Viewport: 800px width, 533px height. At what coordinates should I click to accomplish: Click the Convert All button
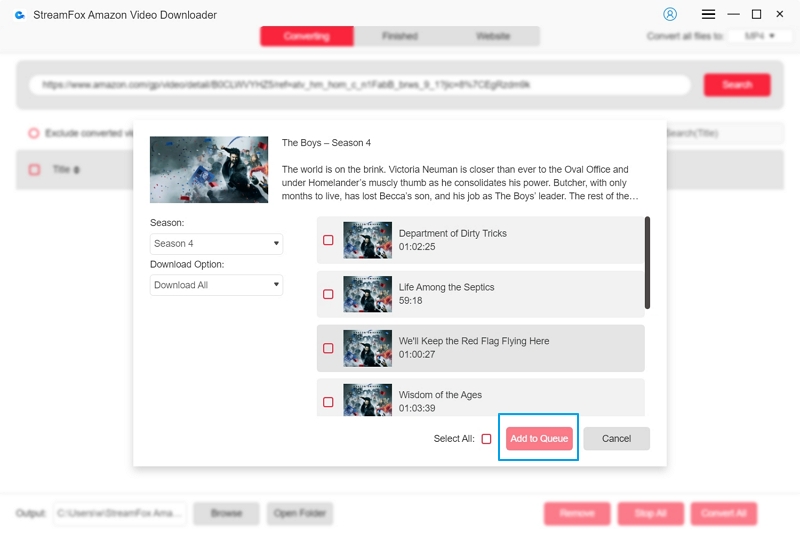(724, 513)
